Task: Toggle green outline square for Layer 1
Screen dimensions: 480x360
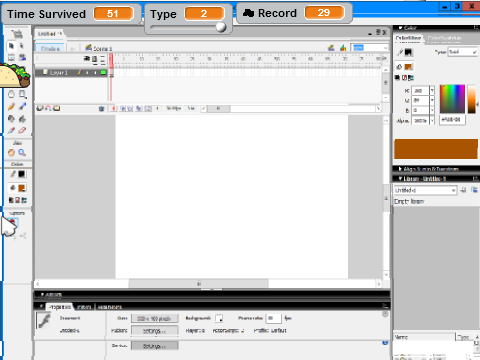Action: 103,72
